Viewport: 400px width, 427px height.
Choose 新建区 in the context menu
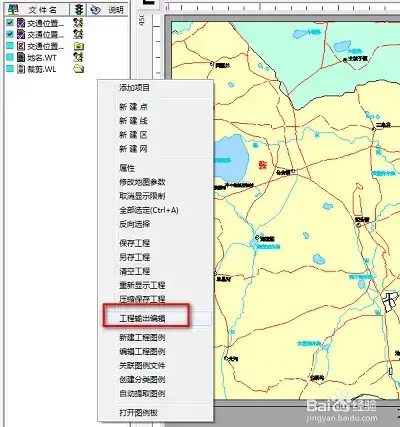tap(133, 135)
